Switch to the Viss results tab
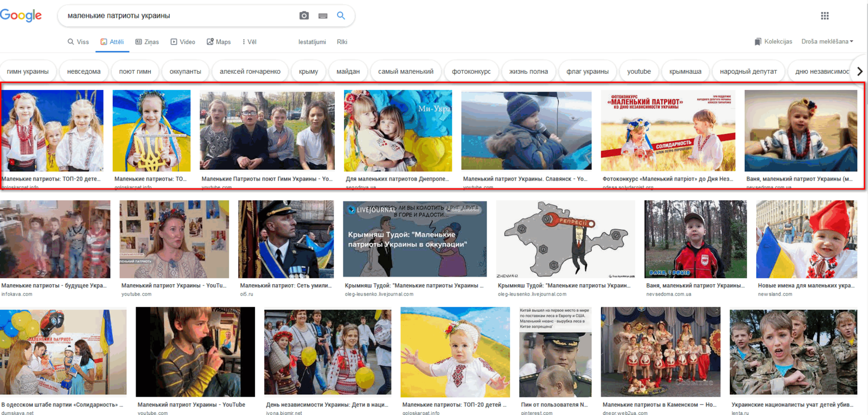The height and width of the screenshot is (415, 868). coord(78,42)
